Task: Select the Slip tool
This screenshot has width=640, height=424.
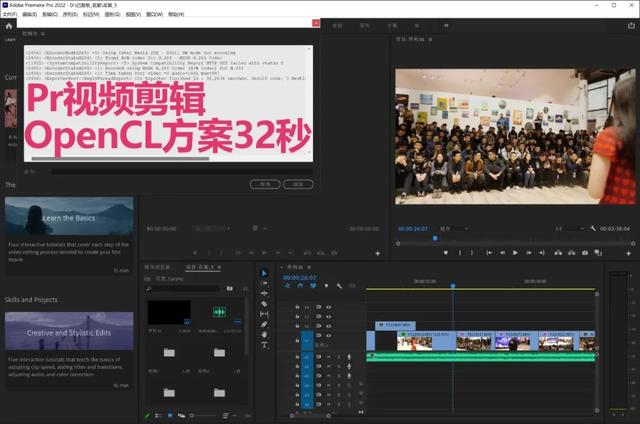Action: click(x=264, y=314)
